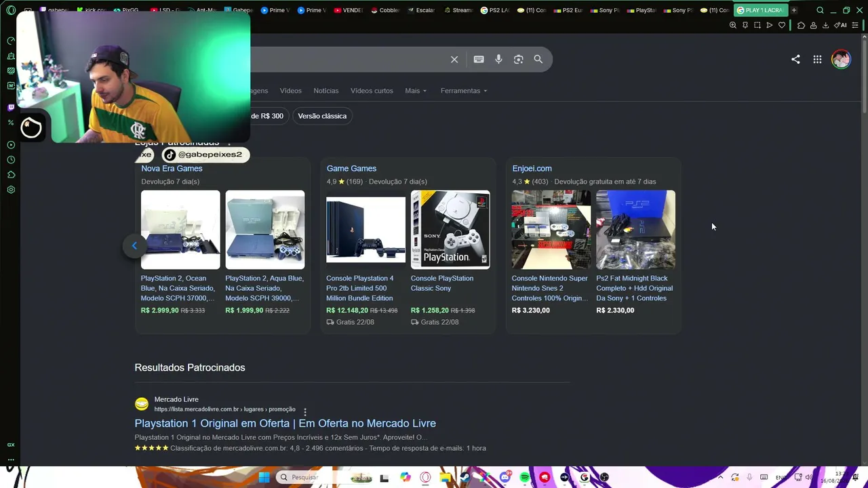The height and width of the screenshot is (488, 868).
Task: Select the Versão clássica filter chip
Action: click(322, 116)
